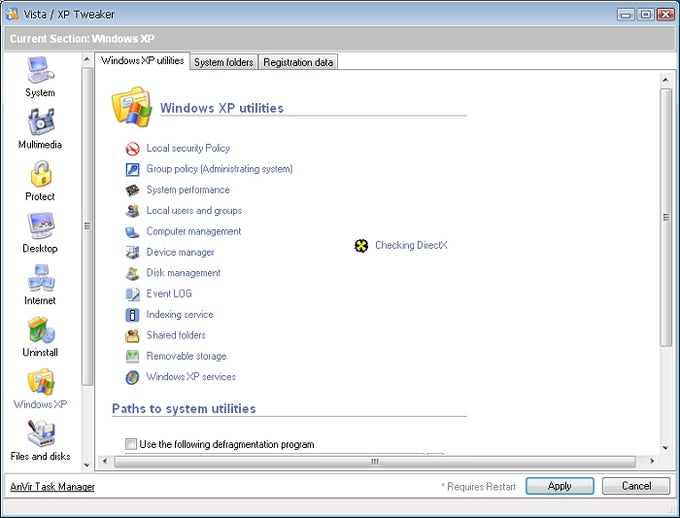Click the horizontal scrollbar thumb

click(x=375, y=462)
